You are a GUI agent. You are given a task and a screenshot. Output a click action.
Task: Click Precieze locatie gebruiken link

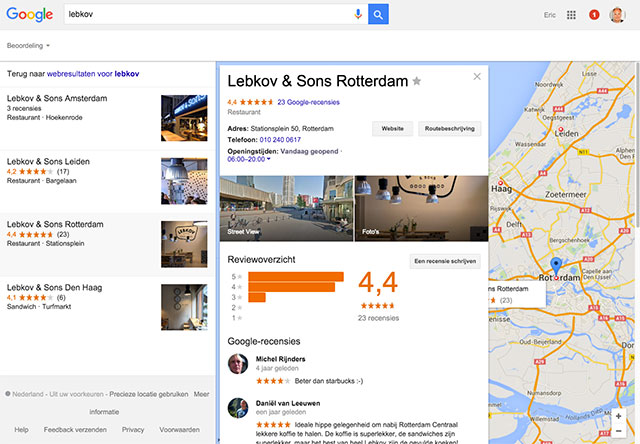point(149,394)
